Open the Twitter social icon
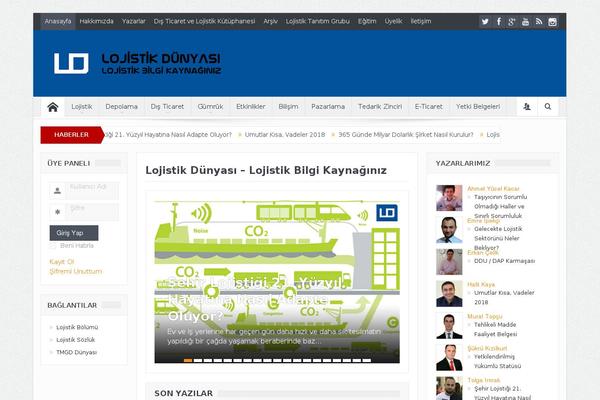Viewport: 600px width, 400px height. (485, 21)
